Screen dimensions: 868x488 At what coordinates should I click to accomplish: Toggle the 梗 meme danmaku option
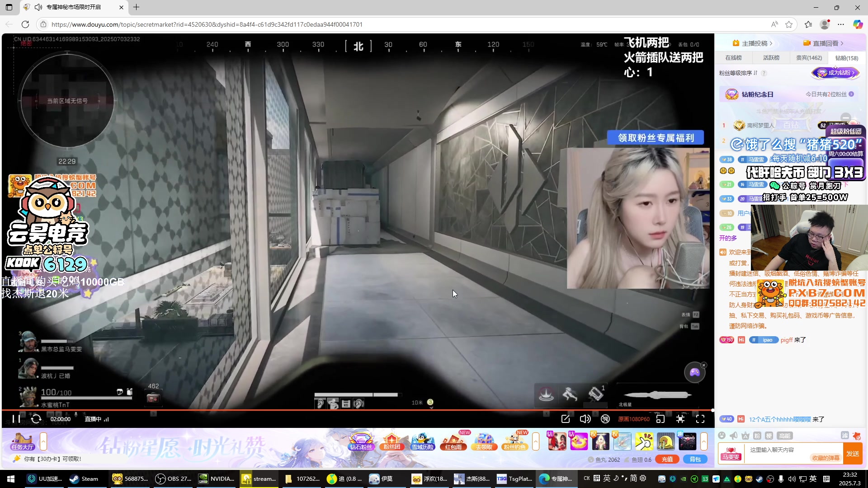point(769,436)
